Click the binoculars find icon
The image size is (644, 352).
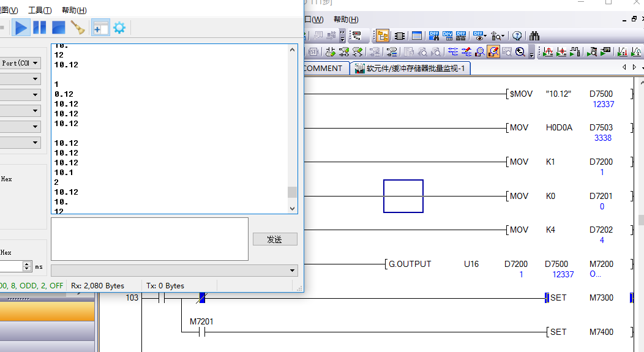(534, 36)
